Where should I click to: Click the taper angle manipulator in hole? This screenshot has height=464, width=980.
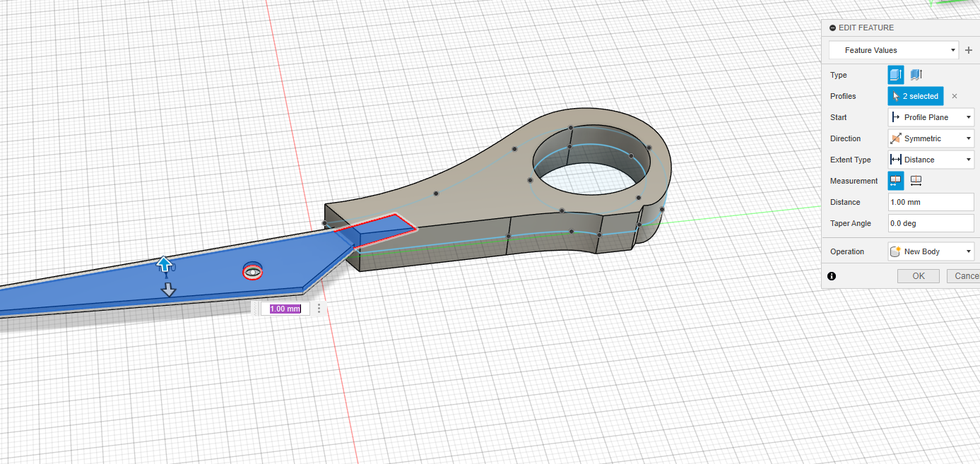click(x=253, y=271)
